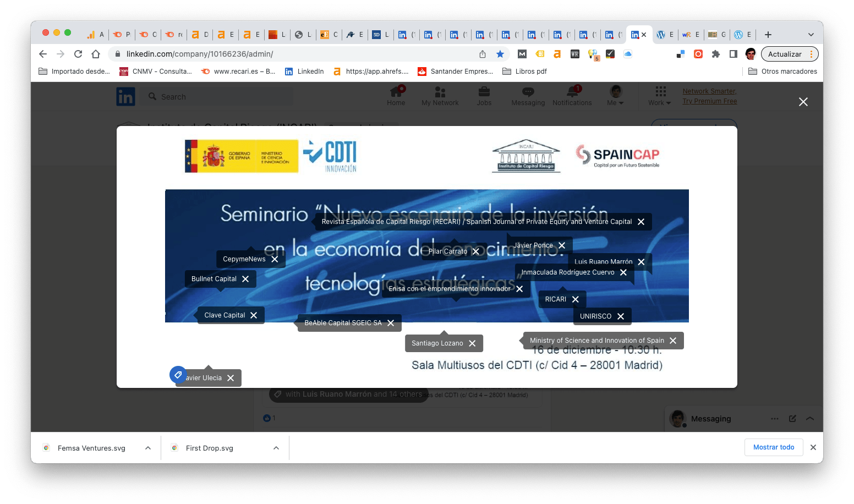Click the Mostrar todo button

774,447
